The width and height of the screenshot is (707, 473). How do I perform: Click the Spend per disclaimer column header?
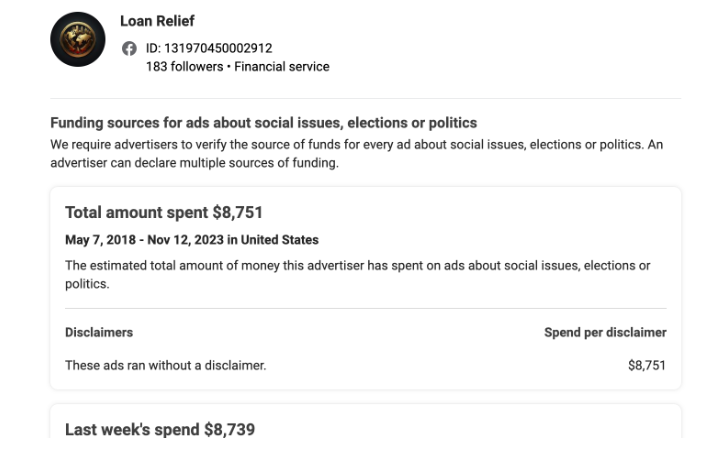pos(605,332)
